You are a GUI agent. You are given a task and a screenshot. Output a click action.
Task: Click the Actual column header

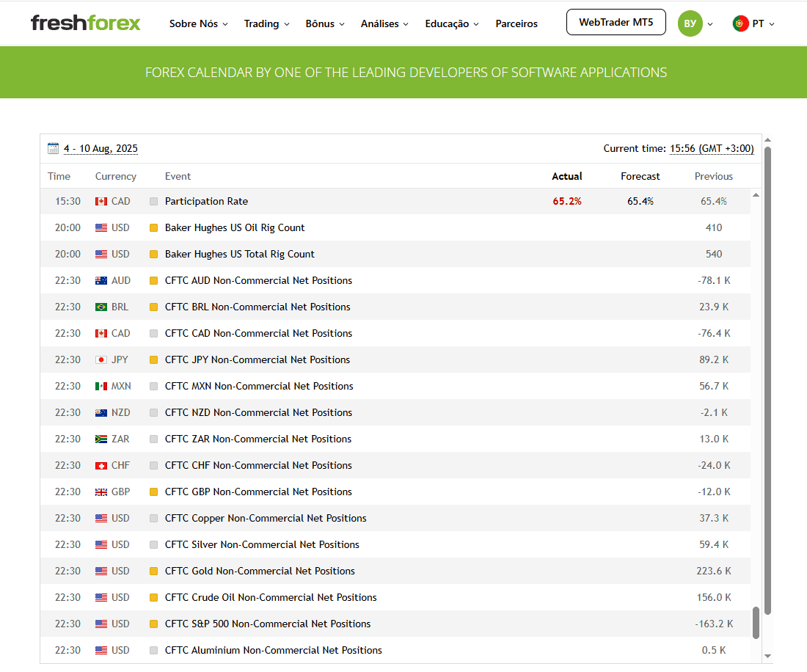click(x=566, y=176)
